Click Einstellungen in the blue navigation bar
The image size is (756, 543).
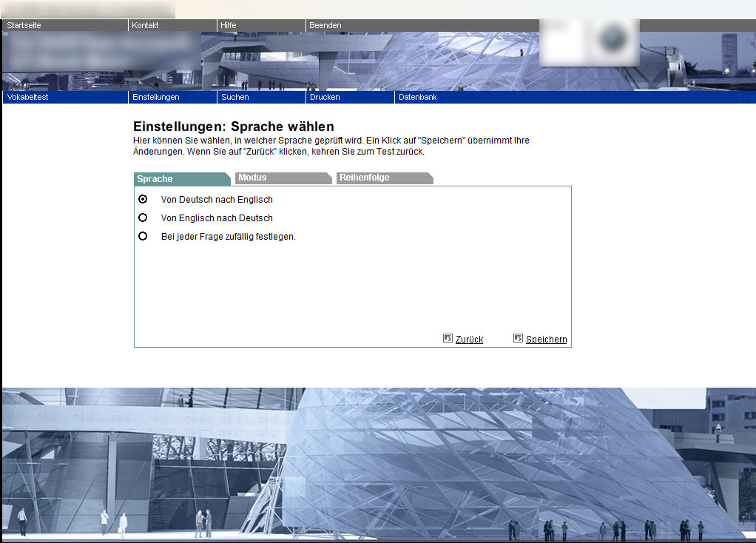[x=155, y=97]
